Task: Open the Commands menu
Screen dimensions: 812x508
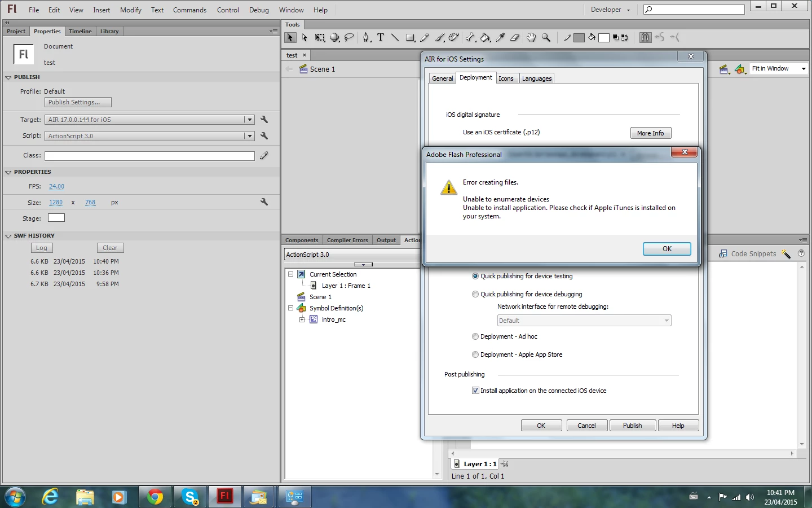Action: point(189,10)
